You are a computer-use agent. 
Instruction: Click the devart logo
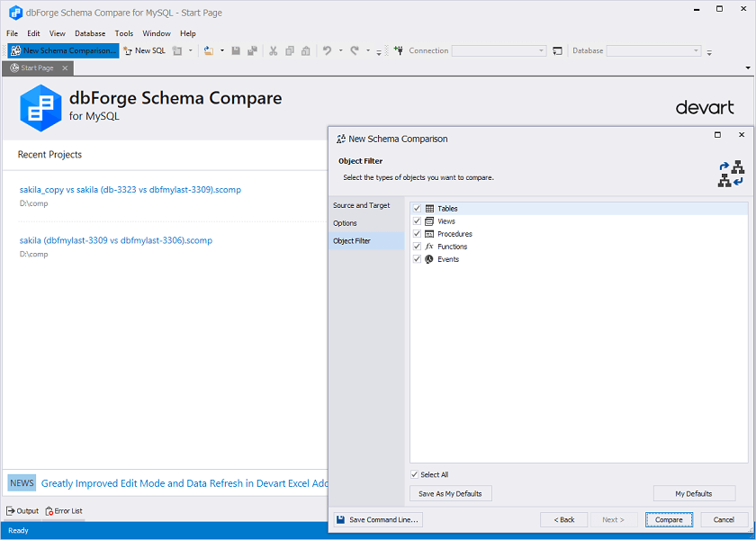[x=705, y=107]
